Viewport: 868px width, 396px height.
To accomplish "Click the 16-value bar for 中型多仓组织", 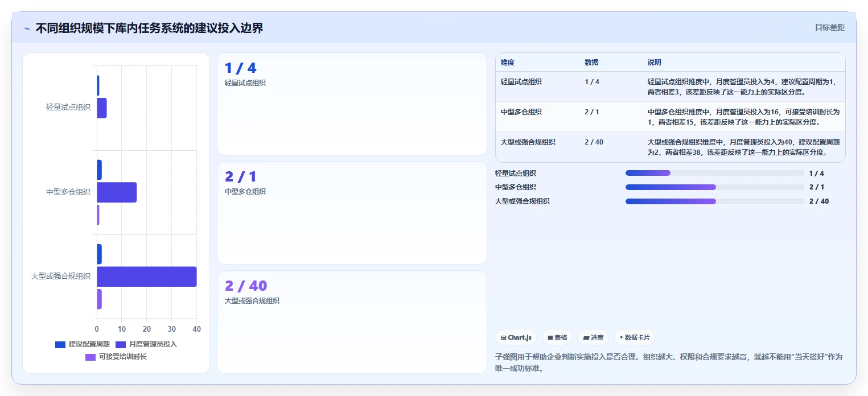I will pos(117,192).
